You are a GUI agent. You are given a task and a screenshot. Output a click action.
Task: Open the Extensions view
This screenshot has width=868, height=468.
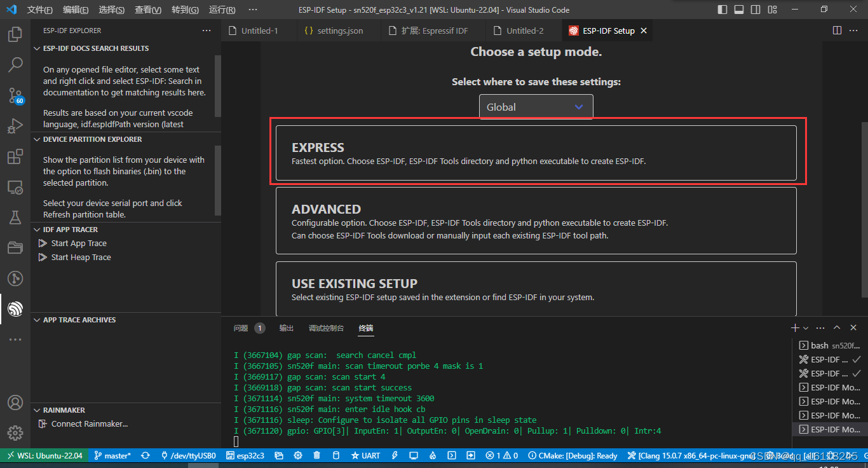pyautogui.click(x=15, y=156)
